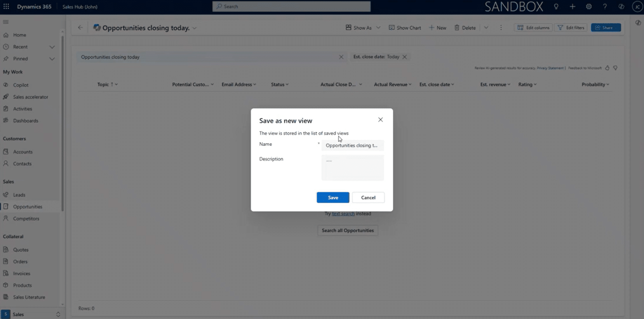Expand the Pinned section in sidebar
Screen dimensions: 644x319
tap(52, 59)
